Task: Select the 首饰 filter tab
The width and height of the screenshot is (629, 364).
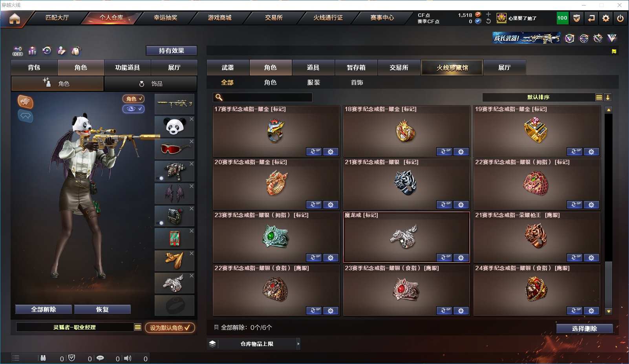Action: point(357,82)
